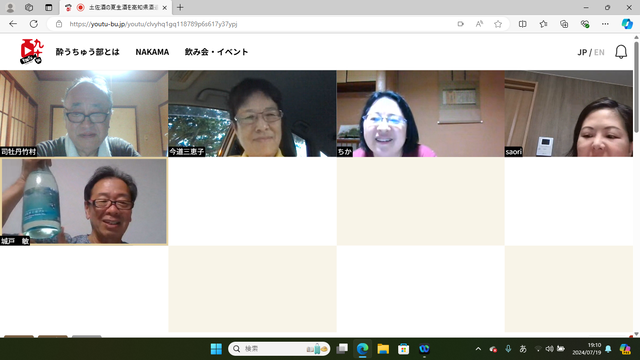
Task: Open Task View icon on taskbar
Action: point(342,349)
